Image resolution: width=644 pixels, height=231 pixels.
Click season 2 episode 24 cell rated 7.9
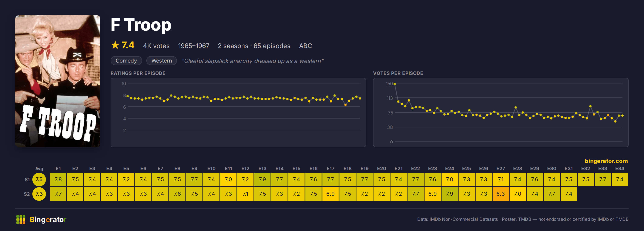tap(449, 194)
